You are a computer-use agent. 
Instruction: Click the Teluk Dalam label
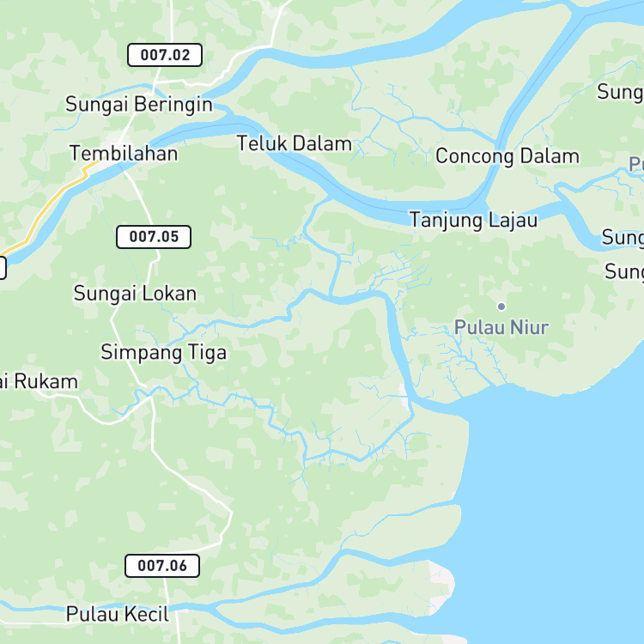click(295, 143)
